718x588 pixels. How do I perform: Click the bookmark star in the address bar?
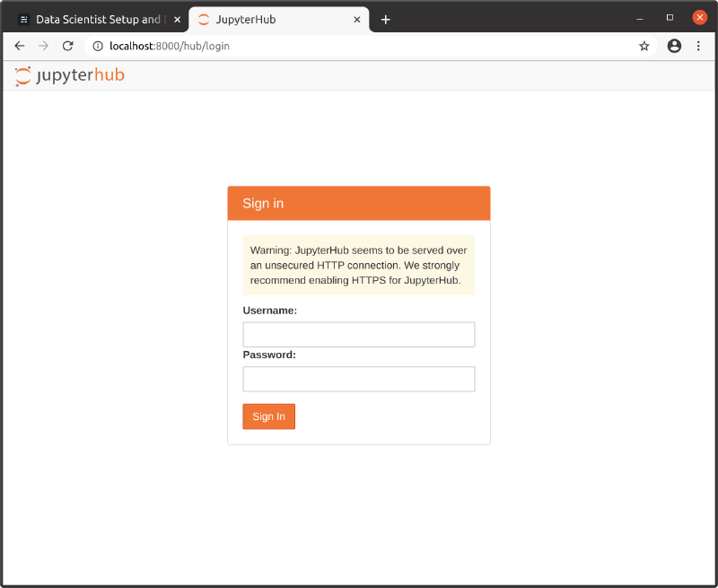644,46
